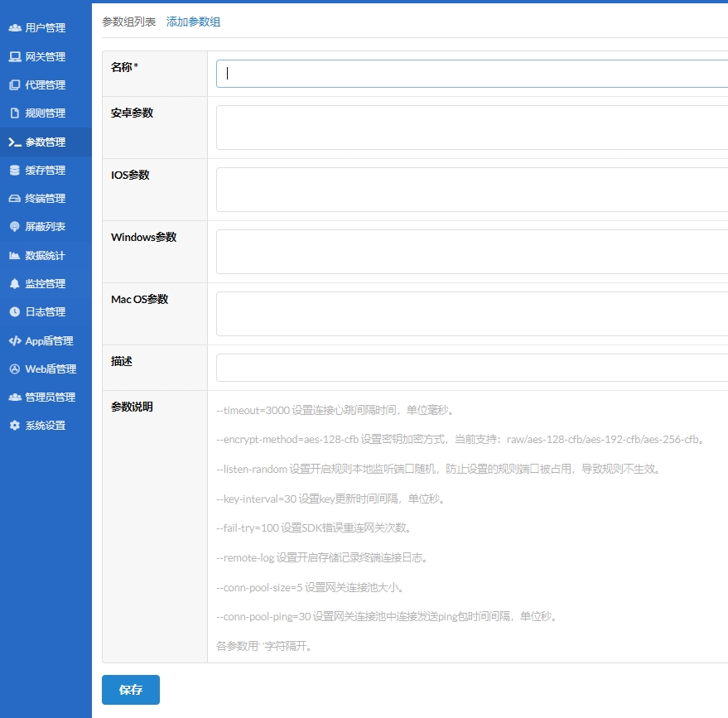Click the 系统设置 gear icon
Viewport: 728px width, 718px height.
(15, 426)
